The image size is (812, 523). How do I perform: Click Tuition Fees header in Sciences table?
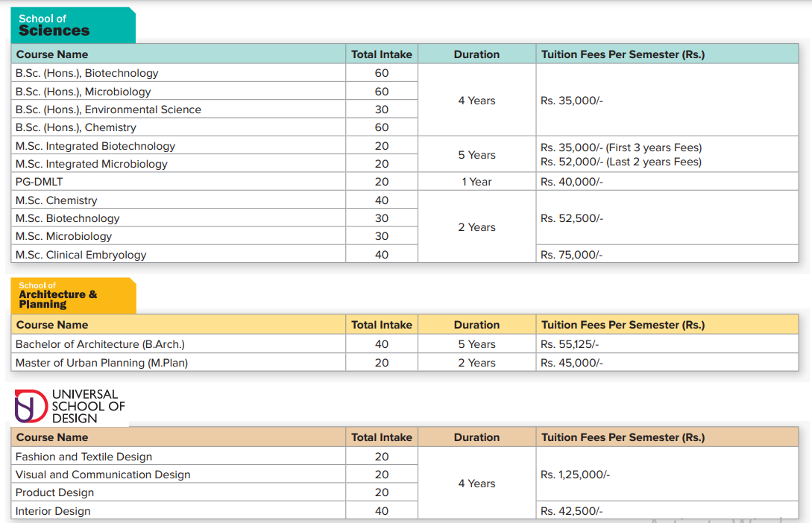pos(623,54)
